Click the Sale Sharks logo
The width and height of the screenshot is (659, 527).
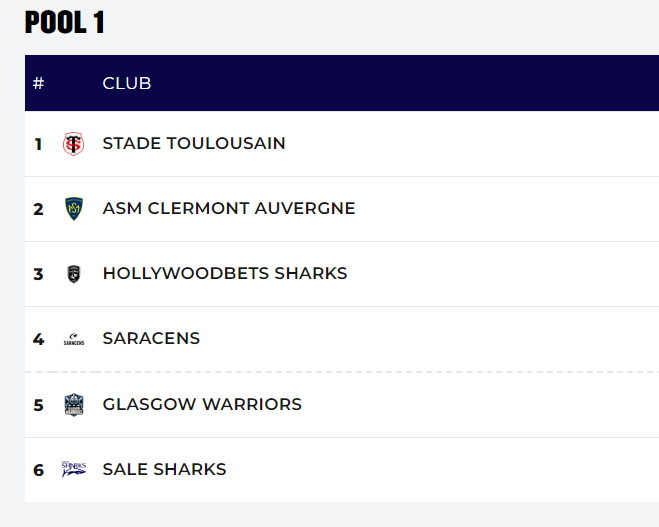pyautogui.click(x=73, y=469)
